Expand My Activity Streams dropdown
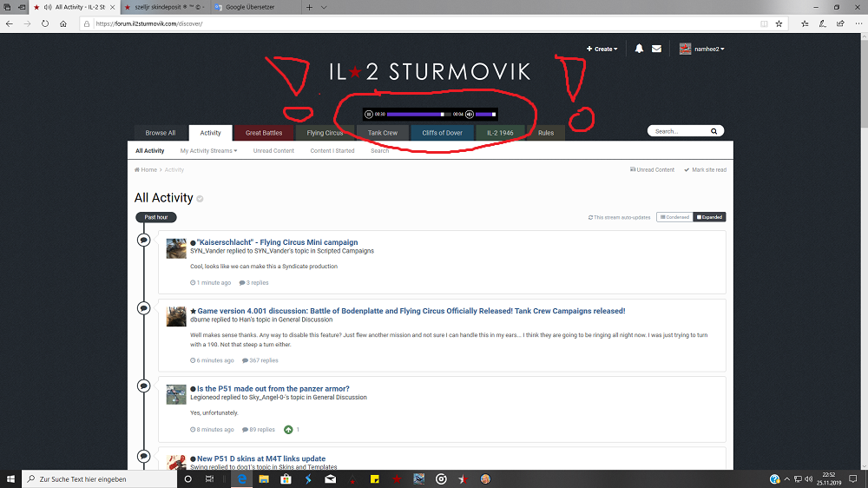The height and width of the screenshot is (488, 868). click(208, 151)
